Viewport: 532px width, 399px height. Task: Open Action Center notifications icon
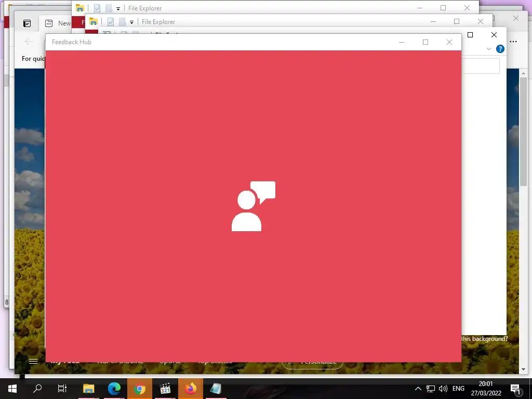pos(515,389)
